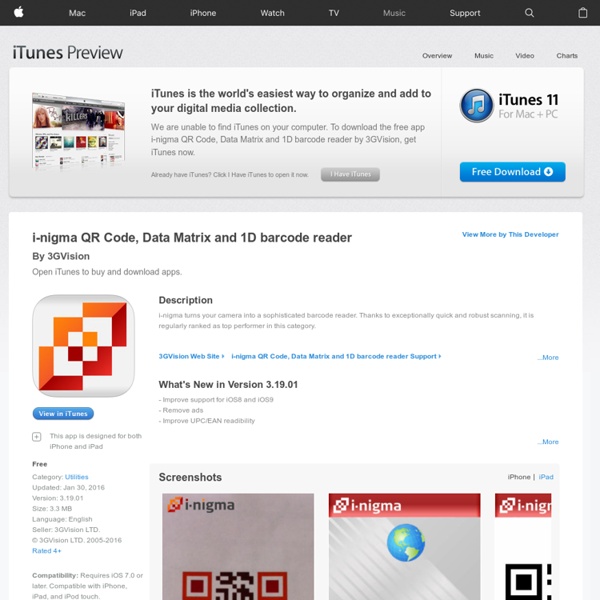Click the By 3GVision developer text
600x600 pixels.
(61, 256)
